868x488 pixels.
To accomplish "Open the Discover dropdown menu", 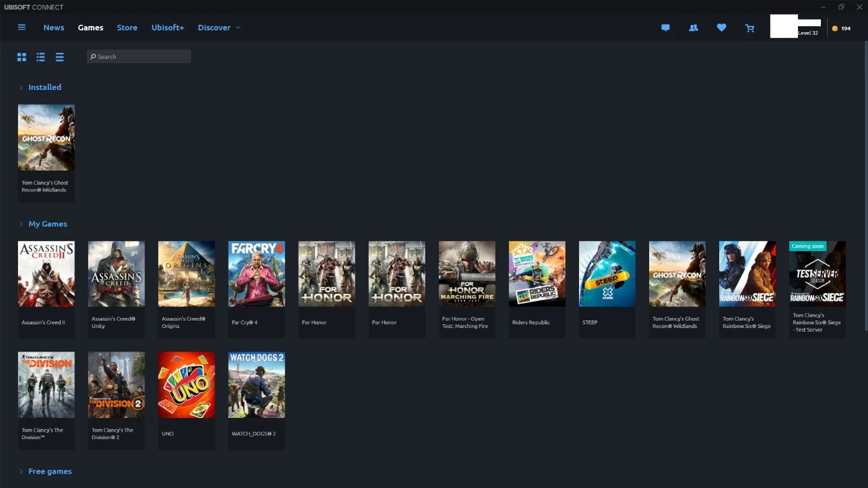I will 219,28.
